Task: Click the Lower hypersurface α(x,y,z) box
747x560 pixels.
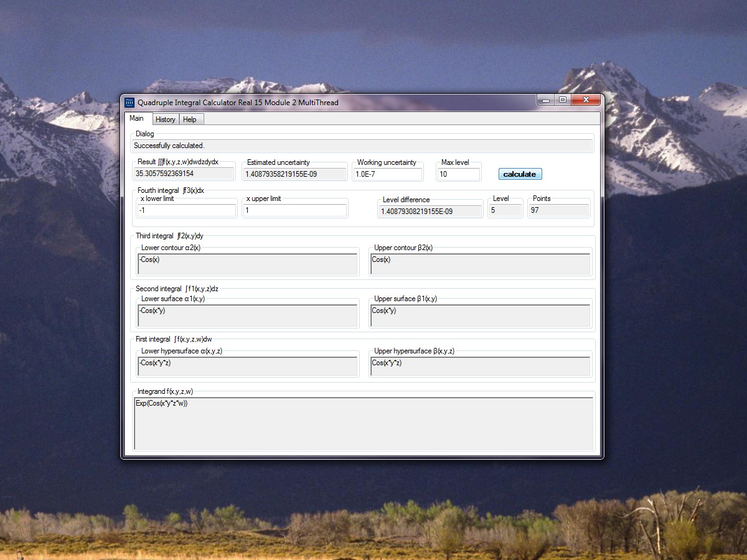Action: [248, 366]
